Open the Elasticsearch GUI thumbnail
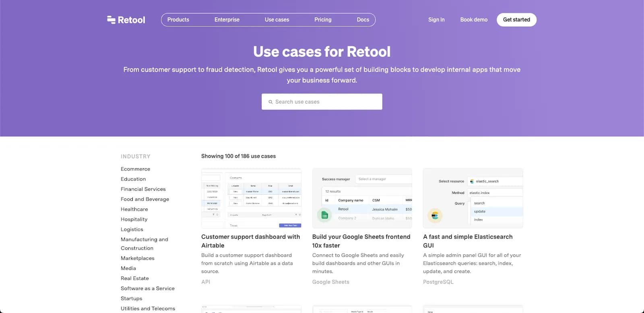Screen dimensions: 644x313 click(x=473, y=198)
